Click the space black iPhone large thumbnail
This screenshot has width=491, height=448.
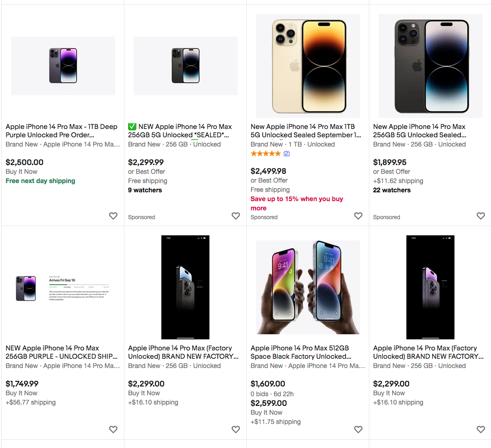[430, 66]
